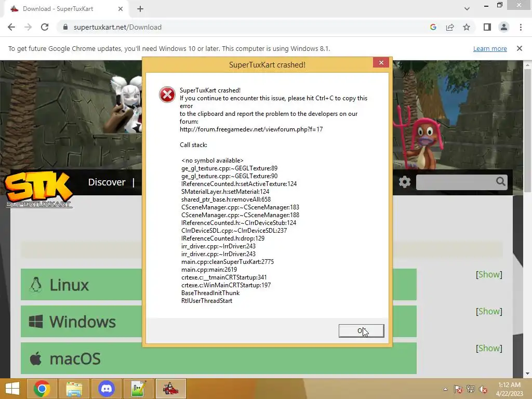Open the tab search chevron
The width and height of the screenshot is (532, 399).
click(x=467, y=9)
